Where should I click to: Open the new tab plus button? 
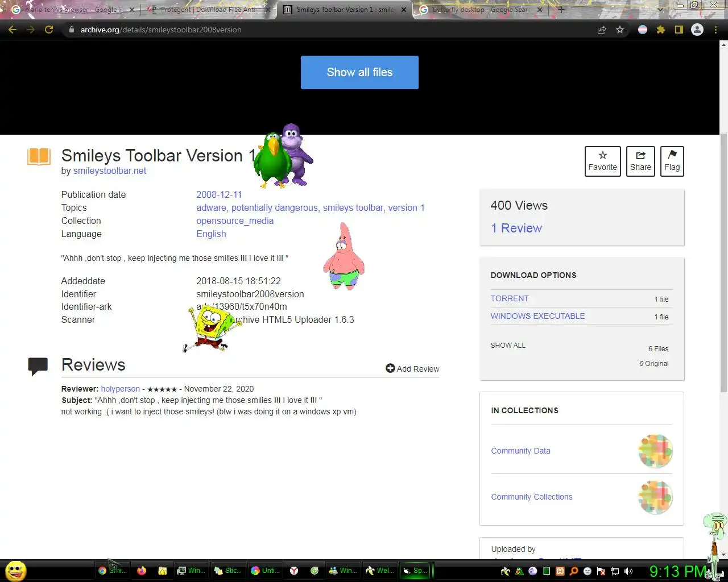coord(561,10)
